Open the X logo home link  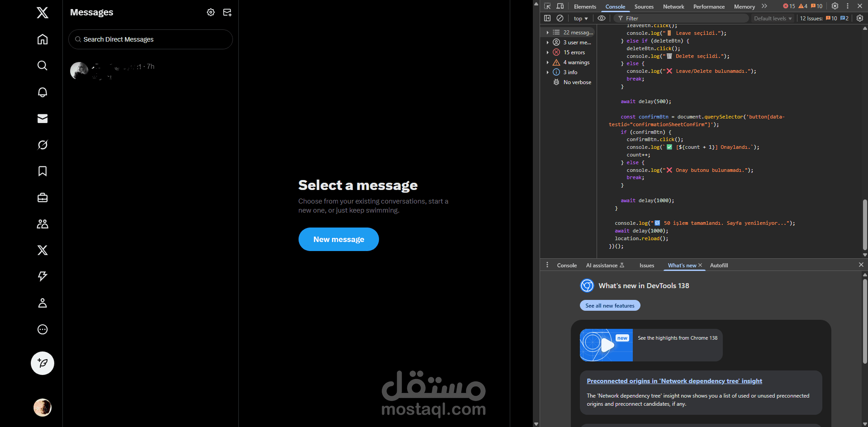pyautogui.click(x=43, y=13)
